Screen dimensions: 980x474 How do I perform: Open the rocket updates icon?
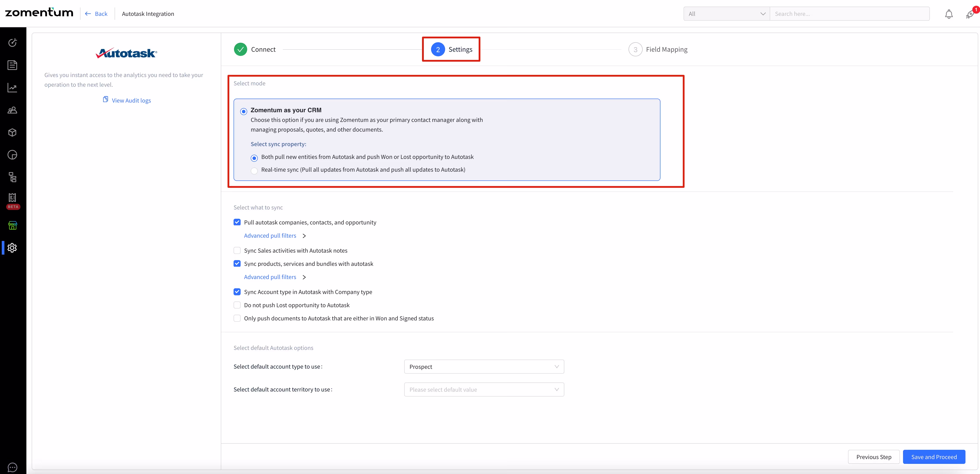tap(970, 14)
